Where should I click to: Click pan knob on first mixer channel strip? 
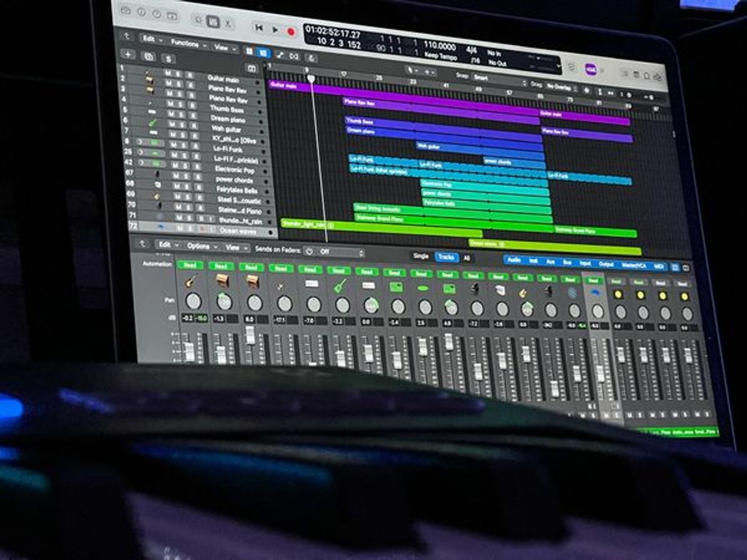click(x=193, y=301)
